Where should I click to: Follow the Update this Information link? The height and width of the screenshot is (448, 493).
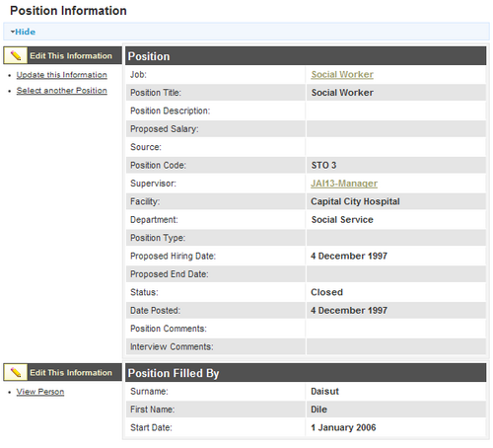pyautogui.click(x=62, y=75)
